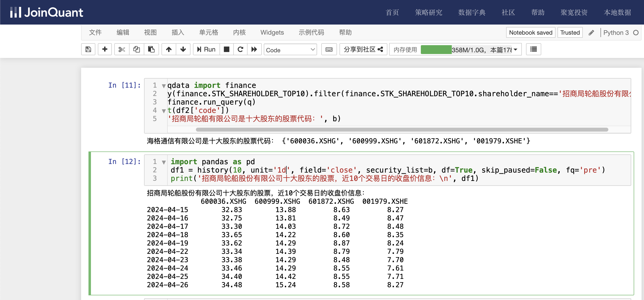Image resolution: width=644 pixels, height=300 pixels.
Task: Click the save notebook floppy icon
Action: click(88, 49)
